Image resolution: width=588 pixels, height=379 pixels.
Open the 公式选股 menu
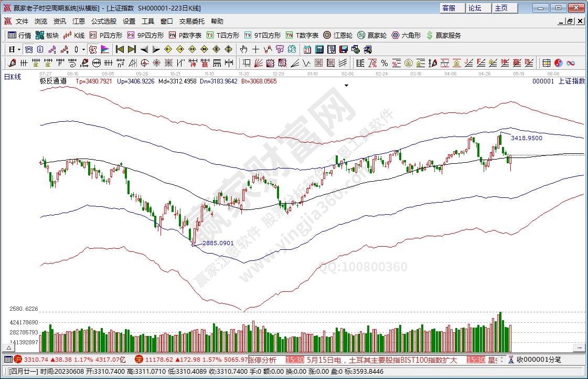pyautogui.click(x=104, y=22)
